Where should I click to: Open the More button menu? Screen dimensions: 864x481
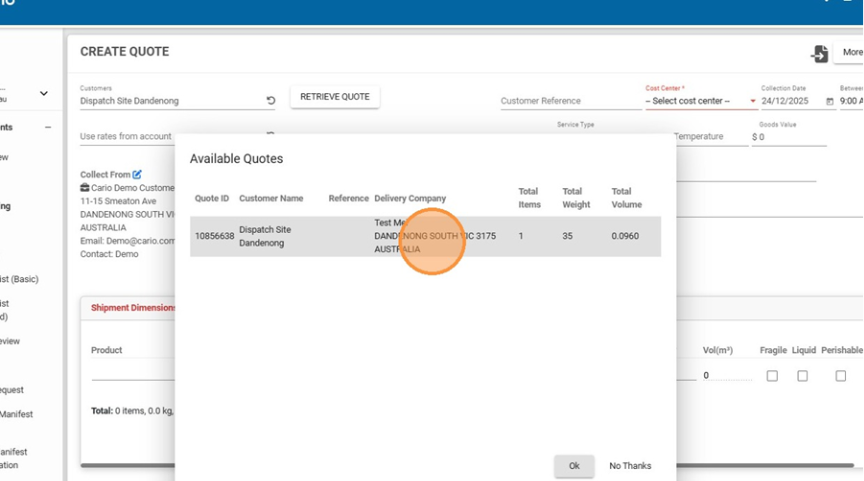click(x=850, y=53)
